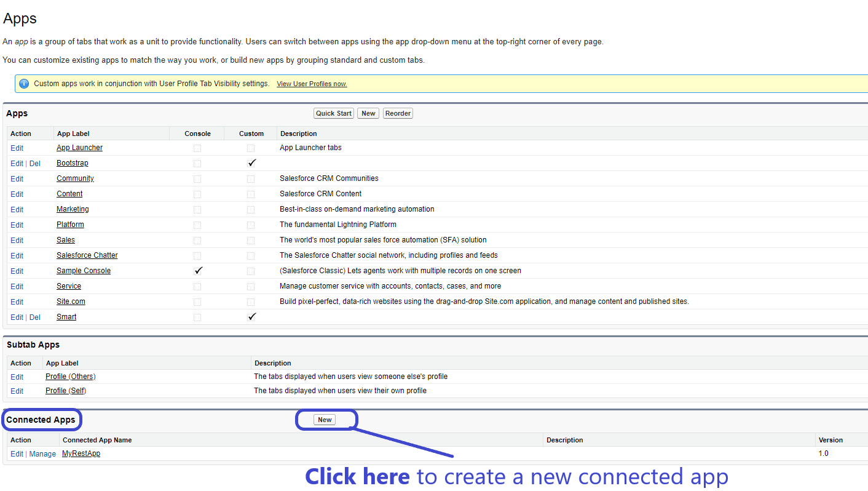
Task: Open the MyRestApp connected app name
Action: click(x=81, y=453)
